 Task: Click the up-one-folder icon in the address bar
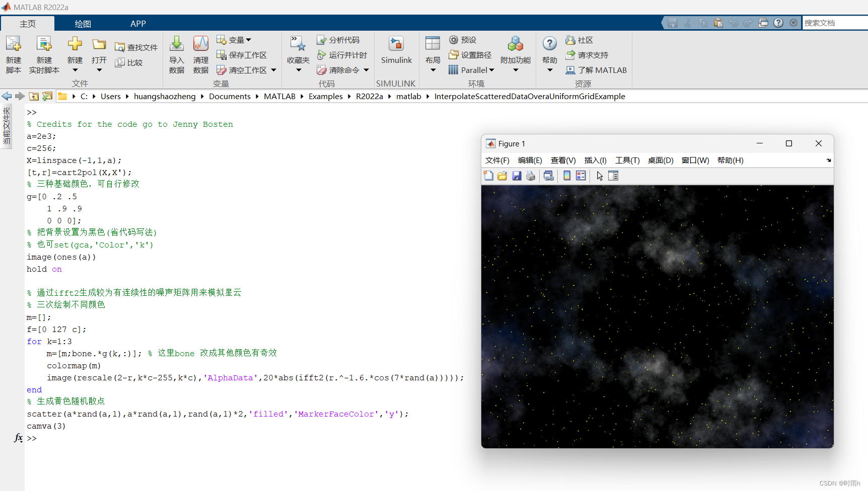tap(34, 96)
